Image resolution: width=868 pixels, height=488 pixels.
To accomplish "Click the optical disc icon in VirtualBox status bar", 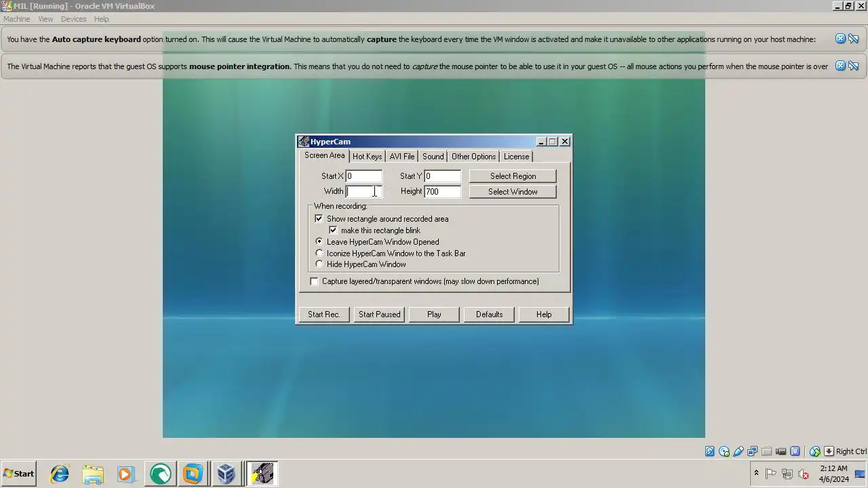I will tap(724, 451).
